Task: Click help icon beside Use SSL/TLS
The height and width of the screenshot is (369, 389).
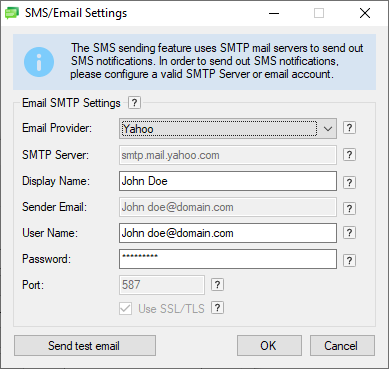Action: (x=217, y=308)
